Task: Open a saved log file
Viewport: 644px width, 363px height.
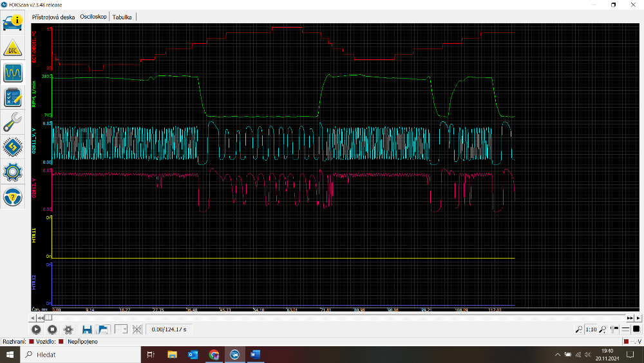Action: click(103, 329)
